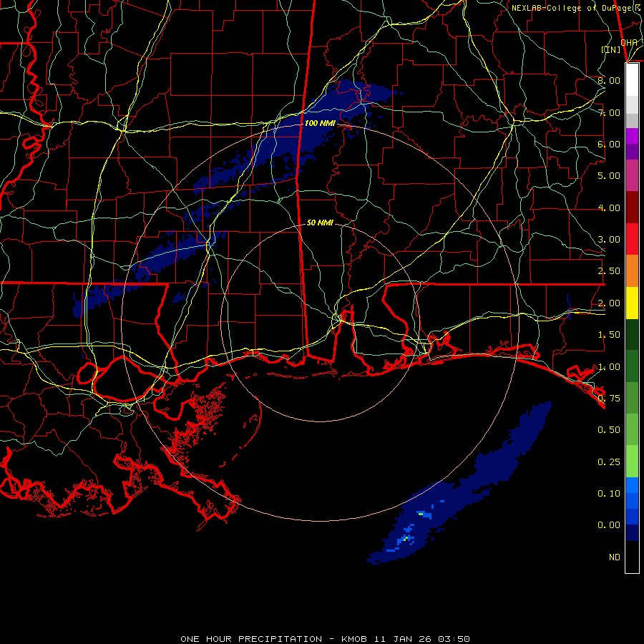Screen dimensions: 644x644
Task: Select the bright red swatch above 3.00
Action: pos(632,239)
